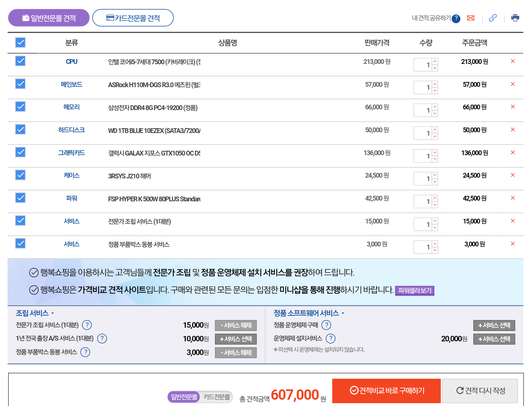This screenshot has height=406, width=532.
Task: Switch the bottom mall toggle to 카드전문몰
Action: click(217, 397)
